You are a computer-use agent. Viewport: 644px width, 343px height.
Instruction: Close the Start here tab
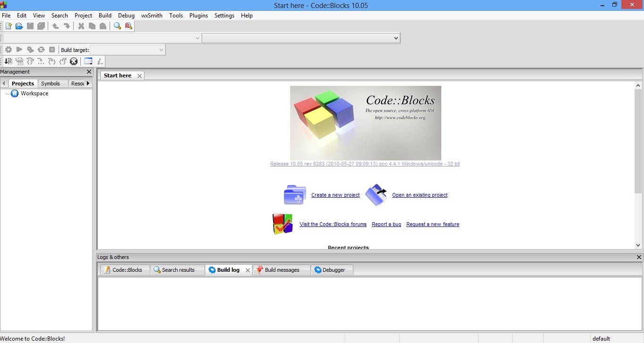(139, 76)
